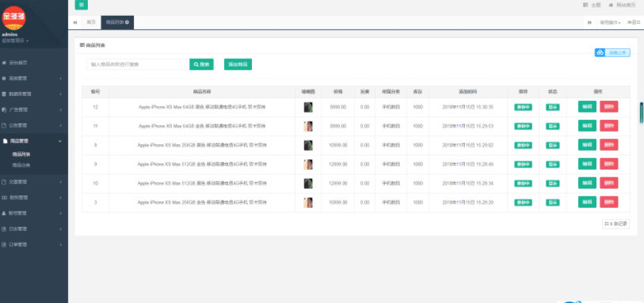Toggle the 显示 status badge in row 10

pyautogui.click(x=552, y=183)
